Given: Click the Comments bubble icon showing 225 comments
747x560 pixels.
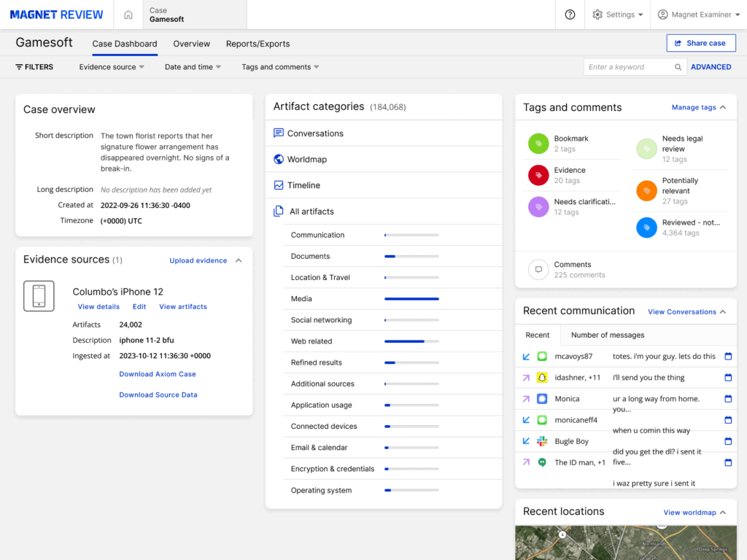Looking at the screenshot, I should [x=538, y=269].
